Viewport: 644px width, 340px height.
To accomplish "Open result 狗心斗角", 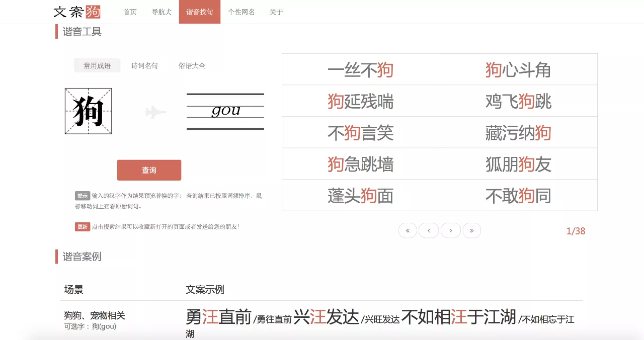I will click(518, 70).
